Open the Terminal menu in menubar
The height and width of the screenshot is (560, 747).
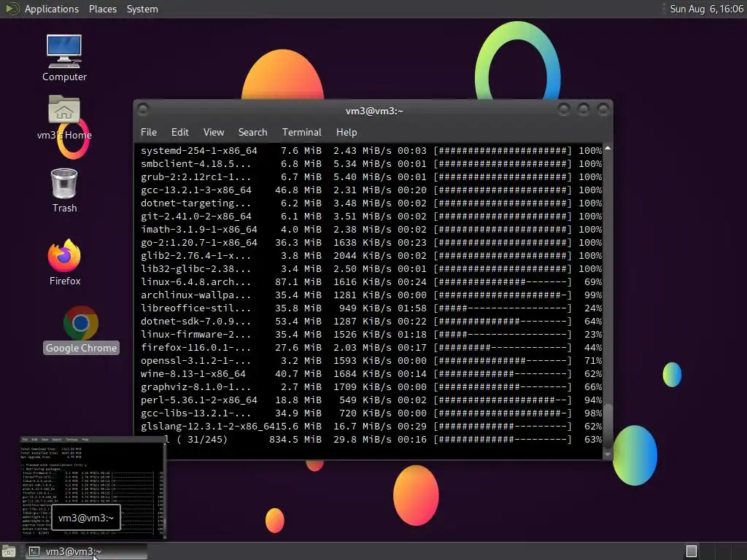pos(301,132)
